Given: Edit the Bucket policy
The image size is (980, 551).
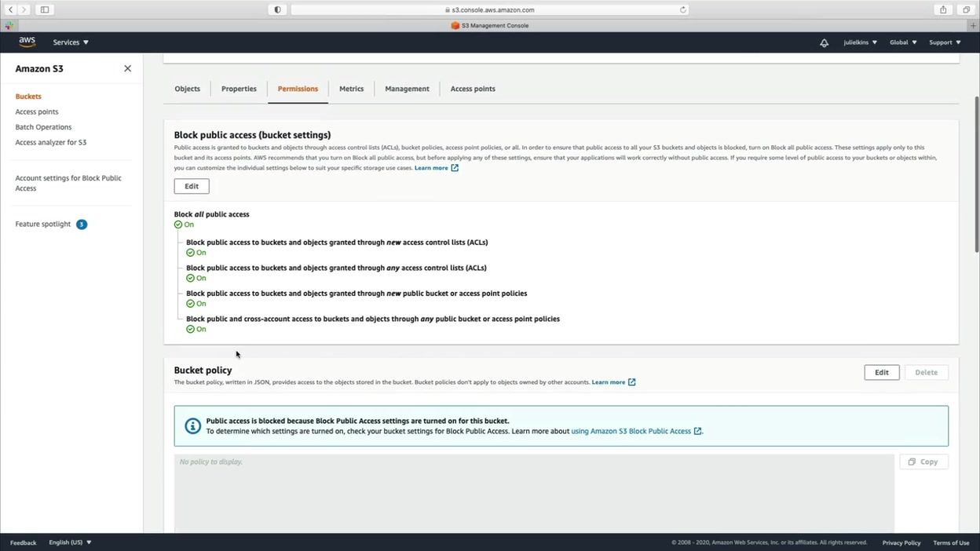Looking at the screenshot, I should click(882, 372).
